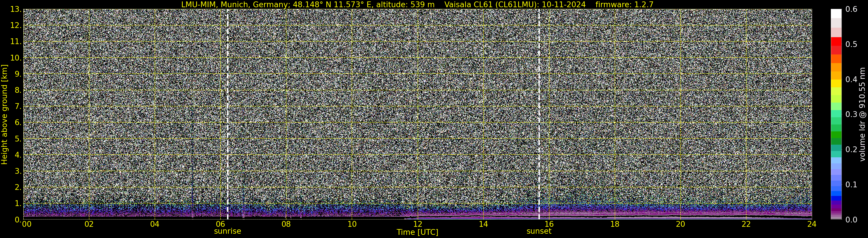868x238 pixels.
Task: Click the colorbar tick label '0.4'
Action: click(x=851, y=80)
